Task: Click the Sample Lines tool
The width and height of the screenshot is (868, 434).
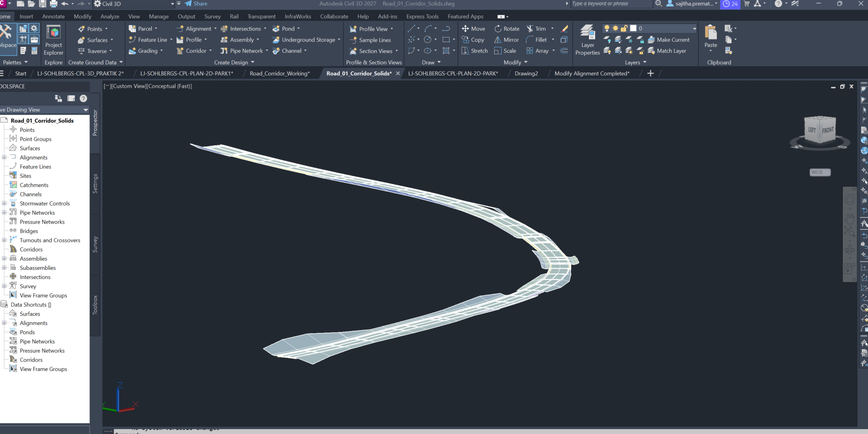Action: [370, 40]
